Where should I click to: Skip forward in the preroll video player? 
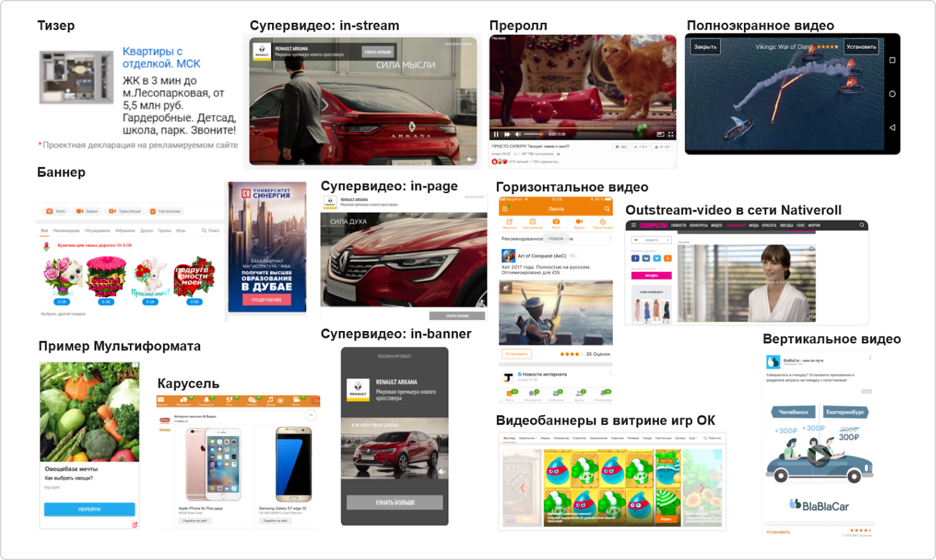click(507, 134)
